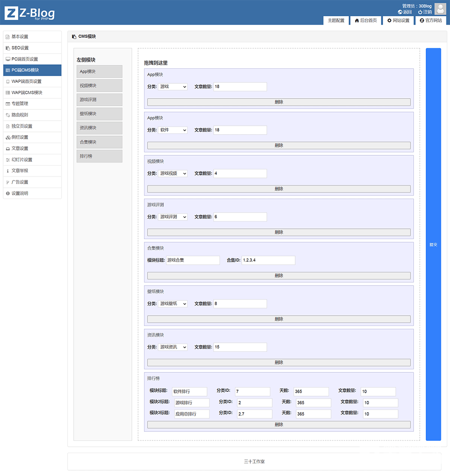450x476 pixels.
Task: Open 广告设置 in the sidebar
Action: (32, 182)
